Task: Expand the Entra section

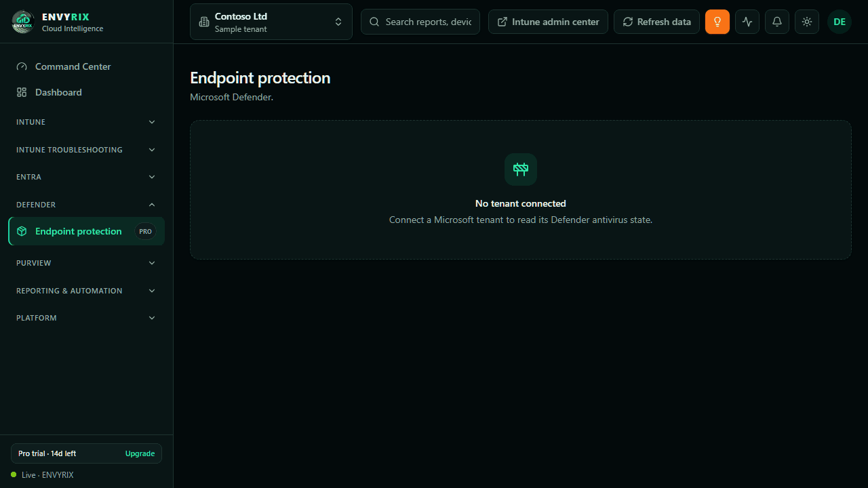Action: [x=87, y=177]
